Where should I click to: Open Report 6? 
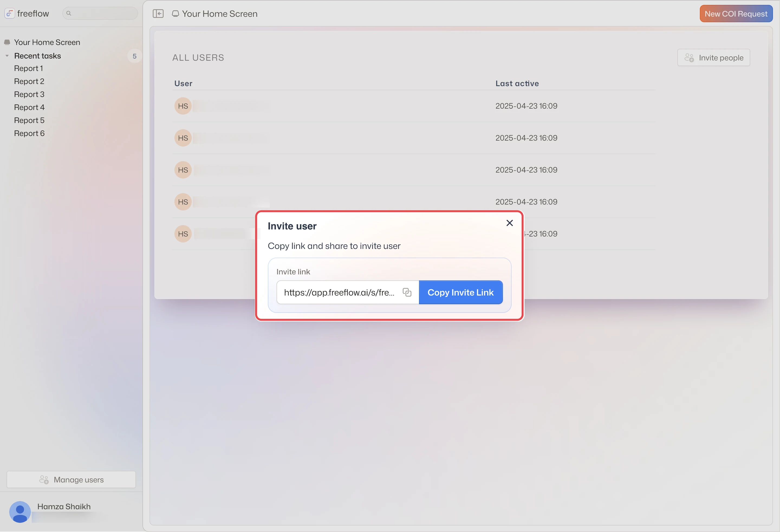pyautogui.click(x=29, y=134)
